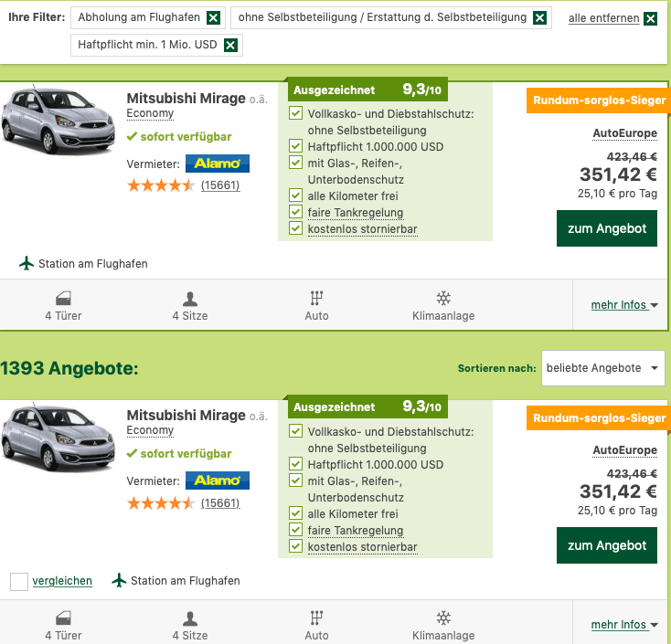This screenshot has width=671, height=644.
Task: Tick the 'vergleichen' checkbox
Action: tap(19, 582)
